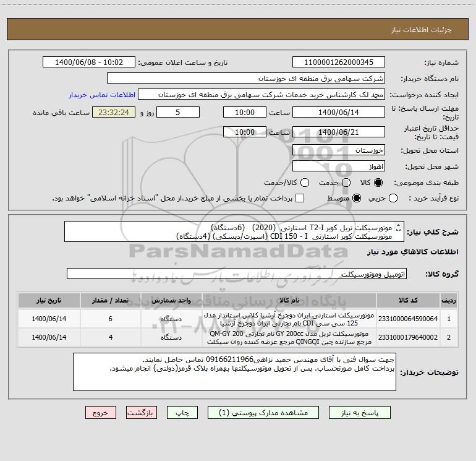
Task: Click the remaining time 23:32:24 field
Action: point(114,113)
